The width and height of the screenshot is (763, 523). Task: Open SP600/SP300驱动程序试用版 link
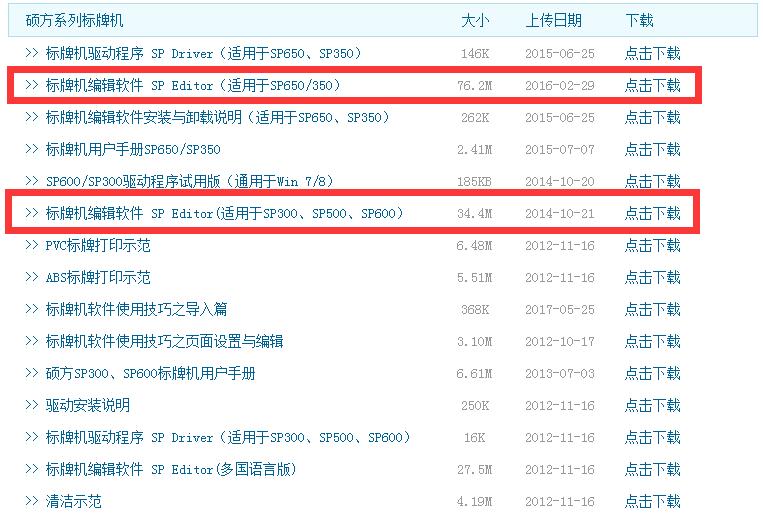pos(189,182)
